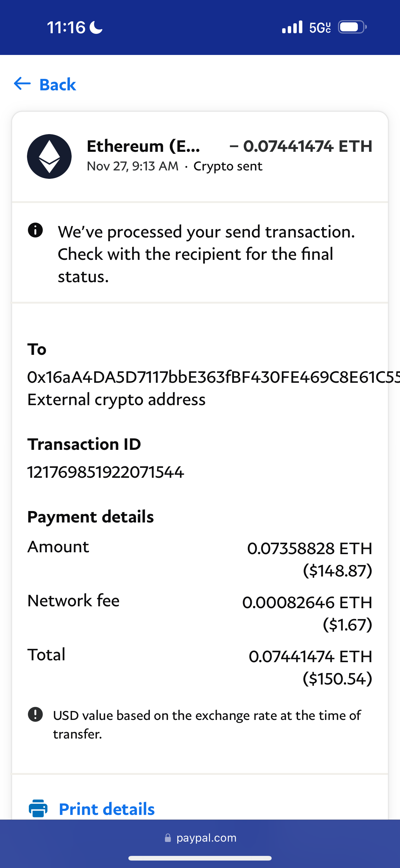Tap the paypal.com address bar
This screenshot has height=868, width=400.
(x=206, y=838)
